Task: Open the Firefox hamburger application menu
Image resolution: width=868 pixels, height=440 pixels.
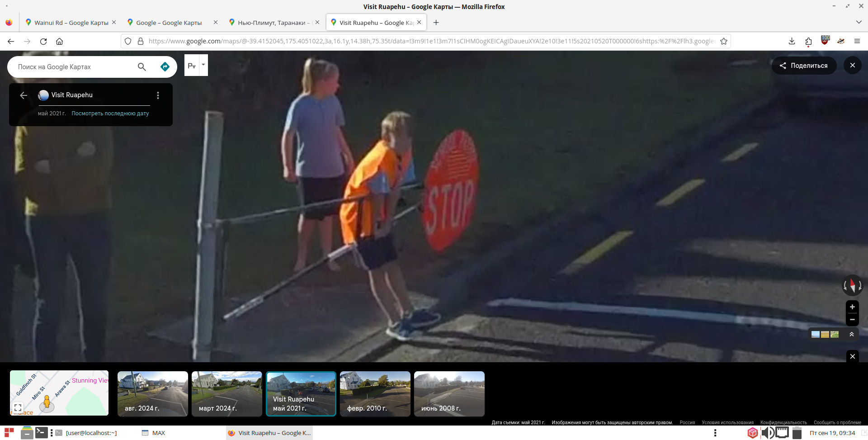Action: [x=857, y=41]
